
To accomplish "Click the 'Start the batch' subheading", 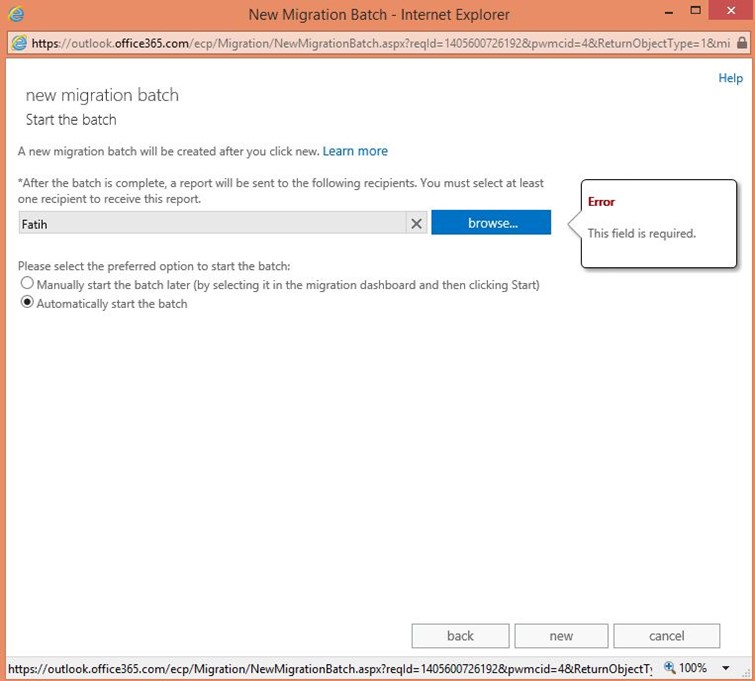I will pyautogui.click(x=71, y=119).
